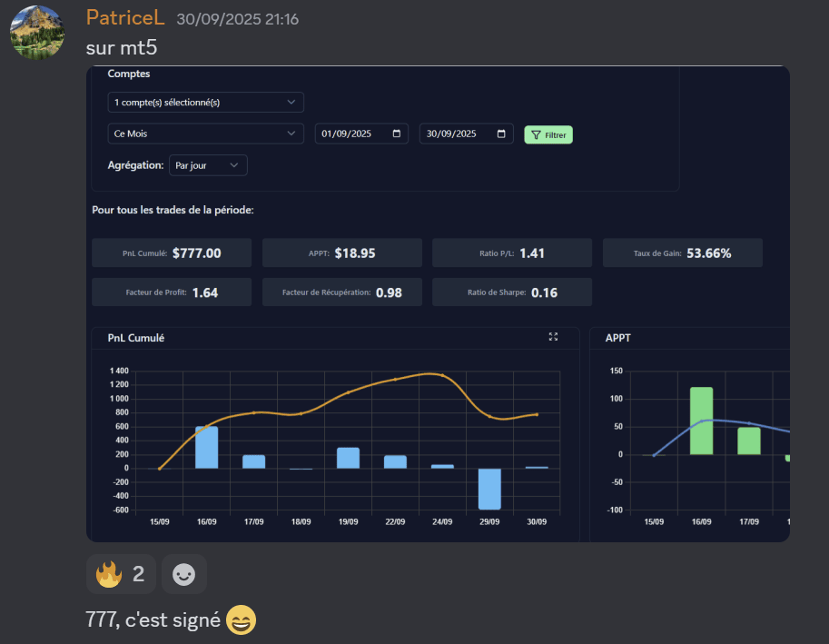The width and height of the screenshot is (829, 644).
Task: Click the calendar icon in end date field
Action: click(501, 134)
